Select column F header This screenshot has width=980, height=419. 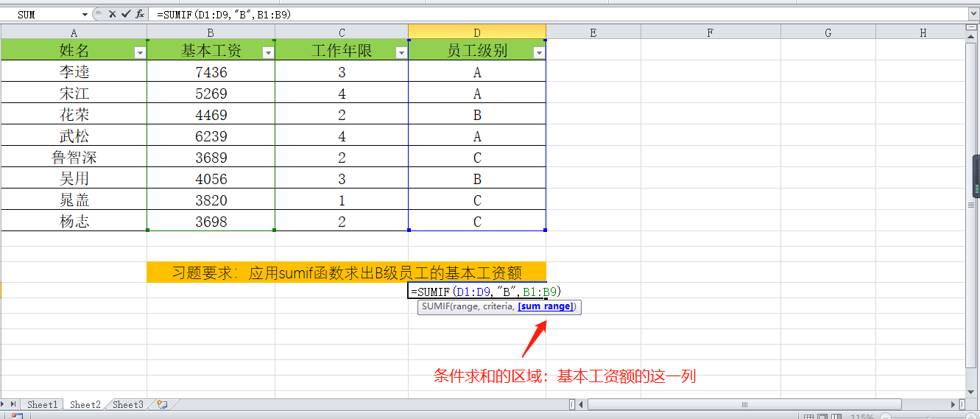(x=711, y=32)
